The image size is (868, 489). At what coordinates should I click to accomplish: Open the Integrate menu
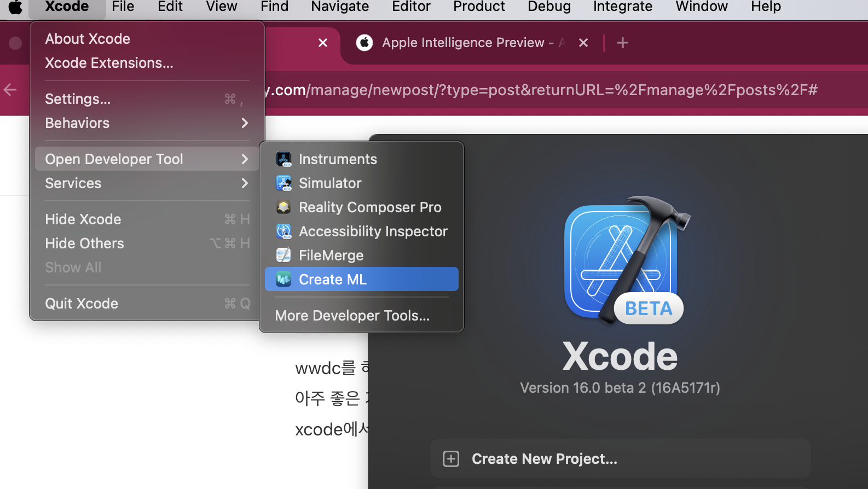(x=623, y=7)
